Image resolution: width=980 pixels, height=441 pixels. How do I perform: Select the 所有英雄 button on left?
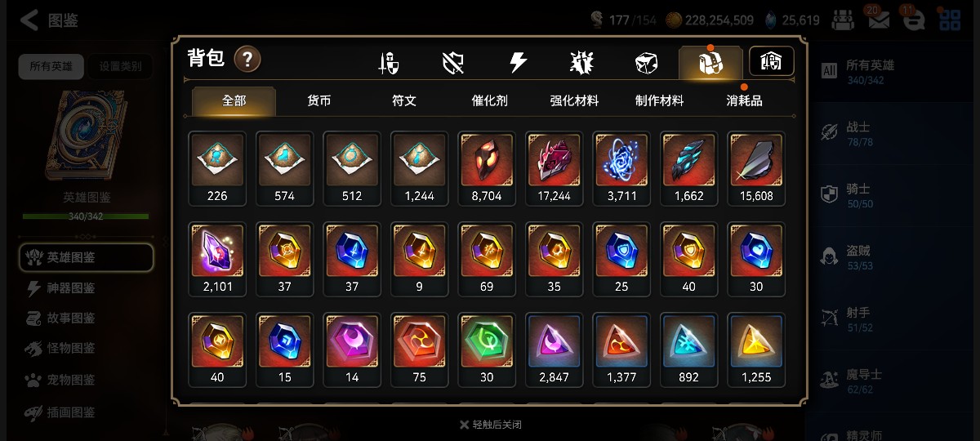coord(51,67)
